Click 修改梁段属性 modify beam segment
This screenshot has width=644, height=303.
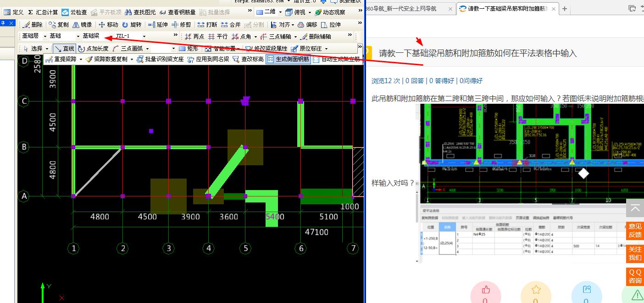266,49
